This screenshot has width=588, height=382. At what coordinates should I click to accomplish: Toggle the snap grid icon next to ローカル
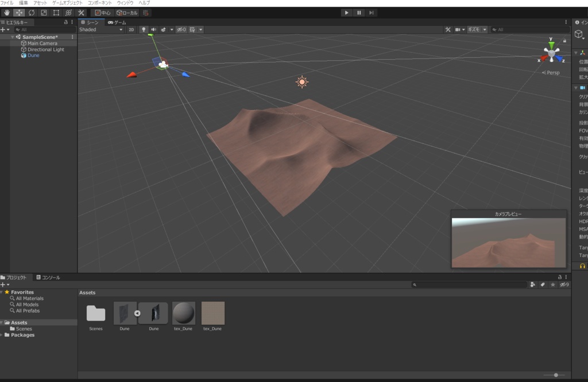click(146, 13)
